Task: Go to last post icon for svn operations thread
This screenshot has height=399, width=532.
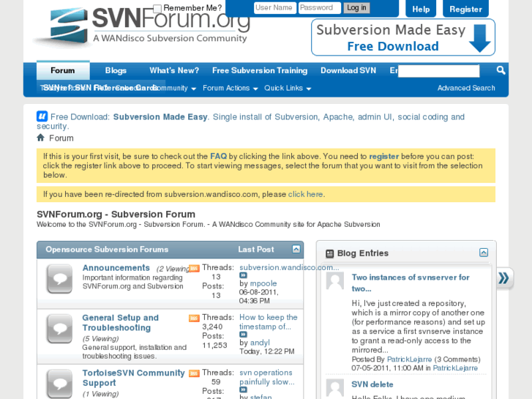Action: [243, 389]
